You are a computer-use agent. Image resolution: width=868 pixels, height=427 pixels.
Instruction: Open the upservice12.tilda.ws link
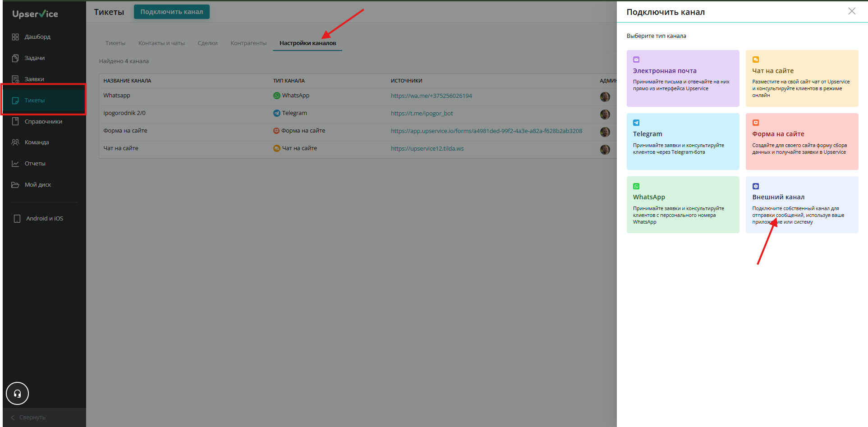427,149
